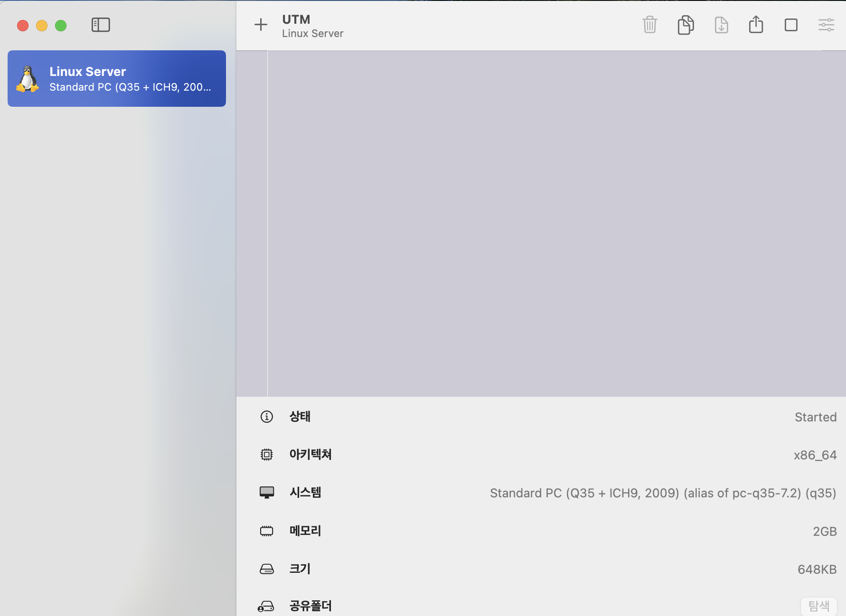Click the VM display preview area
Viewport: 846px width, 616px height.
tap(541, 224)
